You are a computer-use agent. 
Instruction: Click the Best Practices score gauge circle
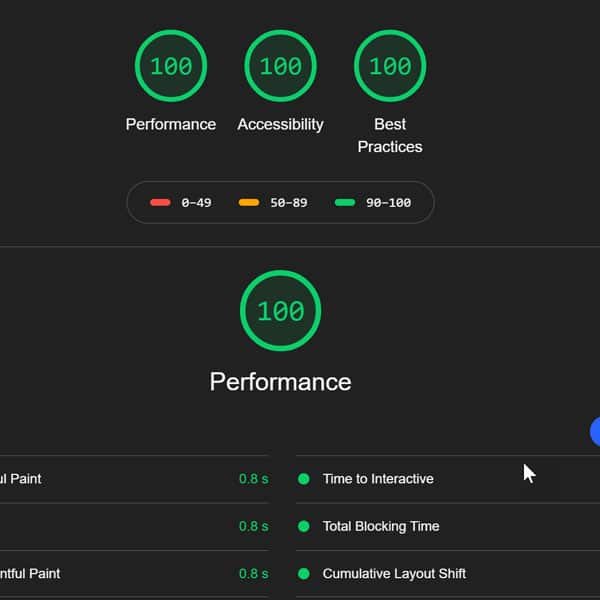click(x=390, y=66)
